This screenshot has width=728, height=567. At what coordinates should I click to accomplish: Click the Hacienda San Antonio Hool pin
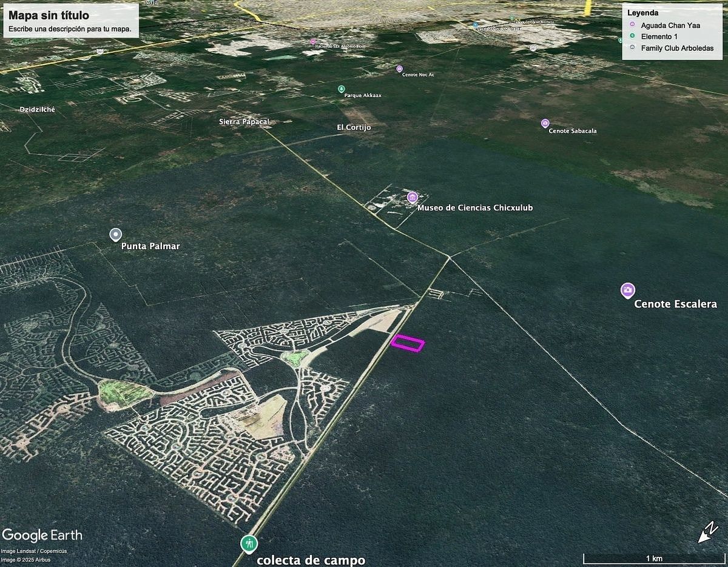pyautogui.click(x=313, y=41)
